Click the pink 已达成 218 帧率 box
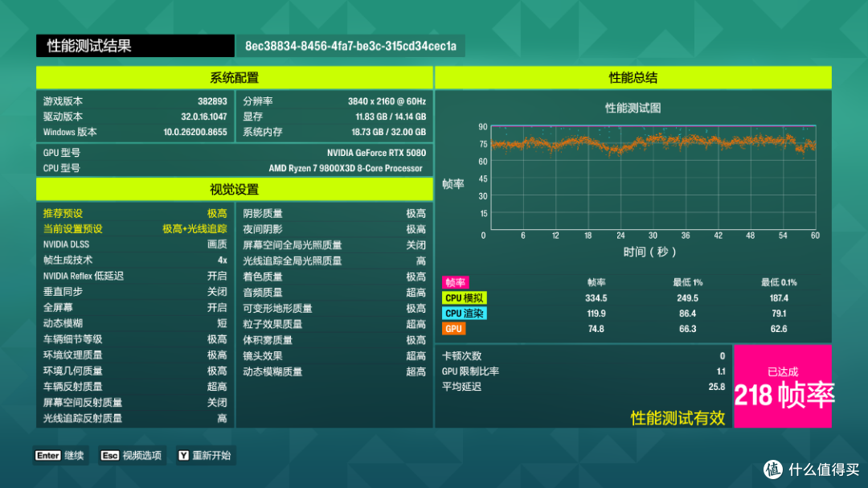Viewport: 868px width, 488px height. click(x=783, y=386)
